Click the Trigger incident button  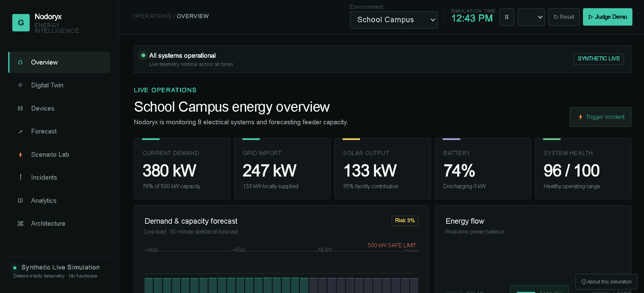[600, 117]
